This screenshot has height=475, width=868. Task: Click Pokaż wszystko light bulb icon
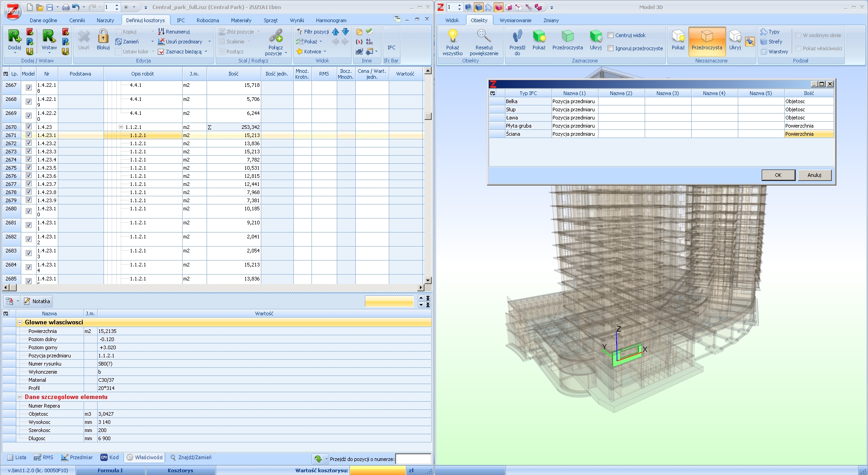453,36
